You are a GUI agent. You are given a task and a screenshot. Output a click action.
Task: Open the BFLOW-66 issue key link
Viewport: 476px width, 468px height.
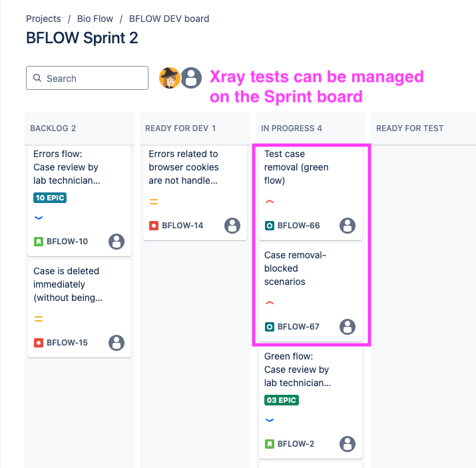click(x=298, y=226)
